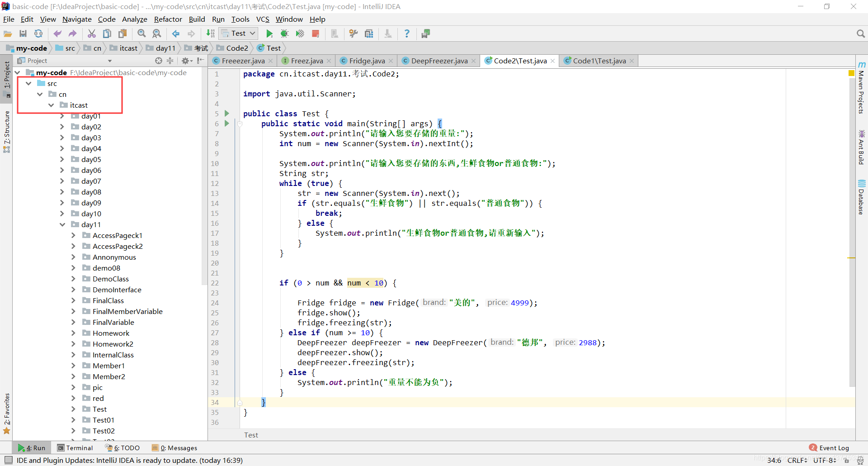The height and width of the screenshot is (466, 868).
Task: Open the TODO tool window
Action: tap(123, 448)
